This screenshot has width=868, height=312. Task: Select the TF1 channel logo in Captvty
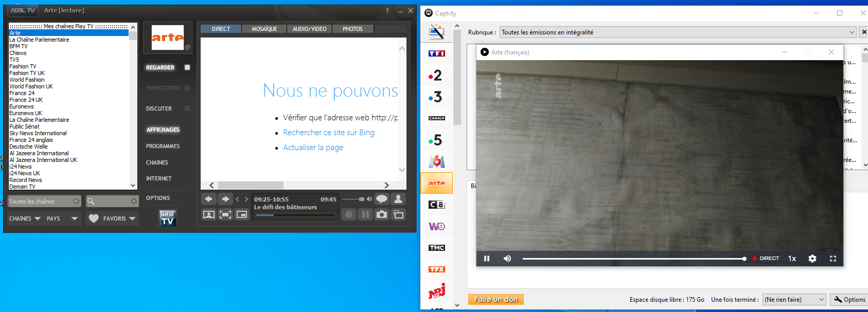click(x=436, y=53)
